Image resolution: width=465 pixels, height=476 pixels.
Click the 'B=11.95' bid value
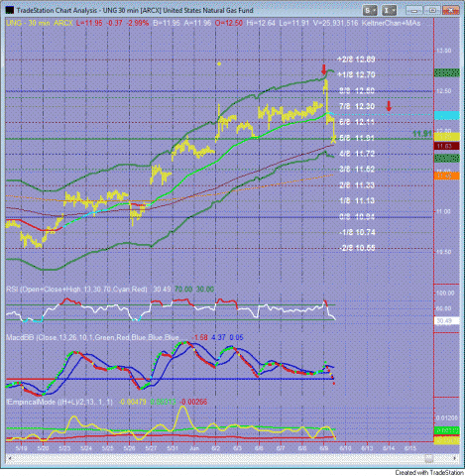tap(167, 23)
